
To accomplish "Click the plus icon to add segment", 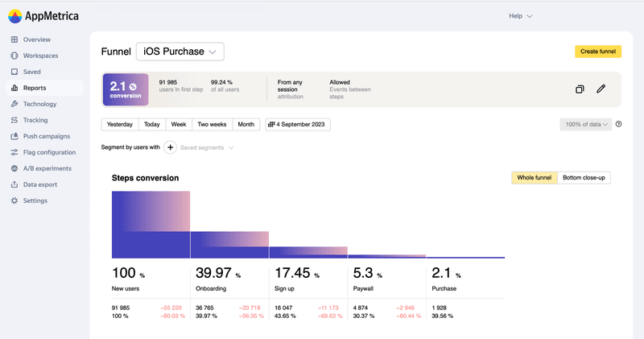I will point(171,147).
